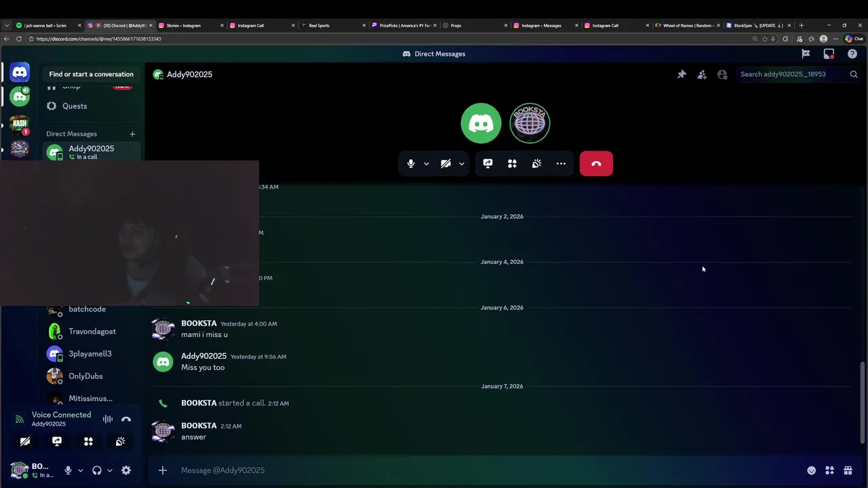
Task: Expand output device options in user panel
Action: 109,470
